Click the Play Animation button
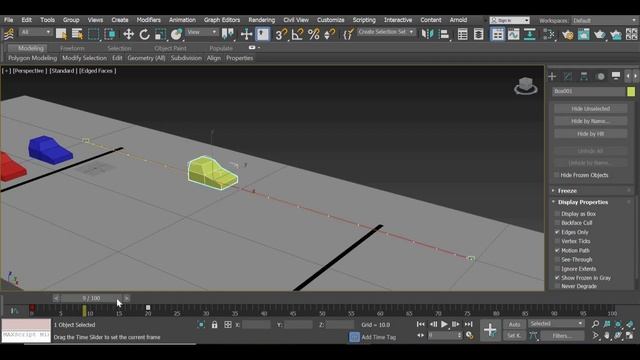The image size is (640, 360). tap(444, 324)
